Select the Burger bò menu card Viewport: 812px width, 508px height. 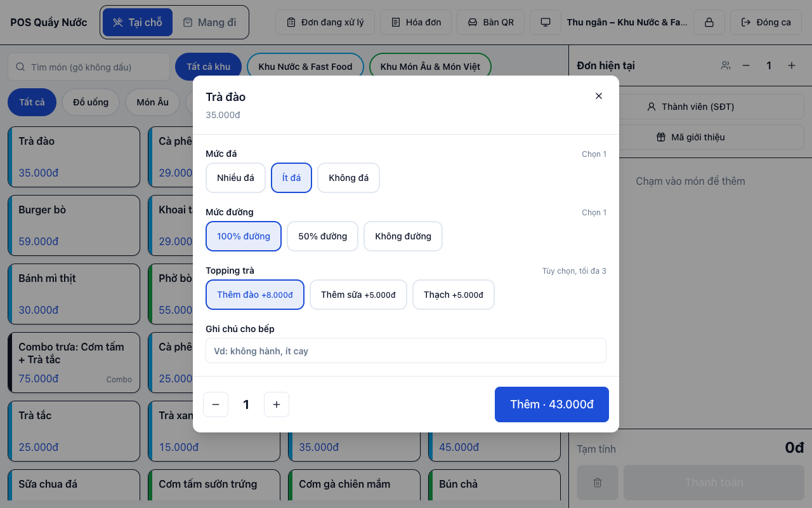[x=74, y=225]
